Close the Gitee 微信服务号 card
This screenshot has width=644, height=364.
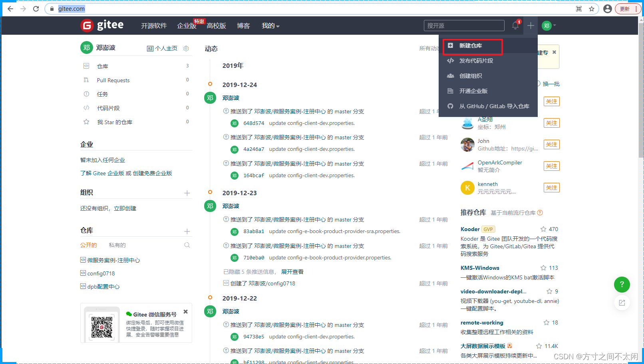pos(185,312)
